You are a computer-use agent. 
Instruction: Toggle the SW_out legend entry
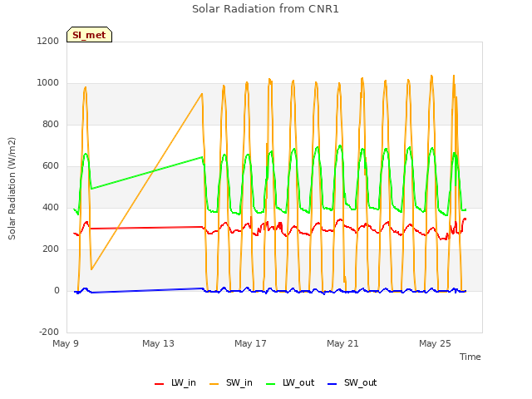(352, 382)
